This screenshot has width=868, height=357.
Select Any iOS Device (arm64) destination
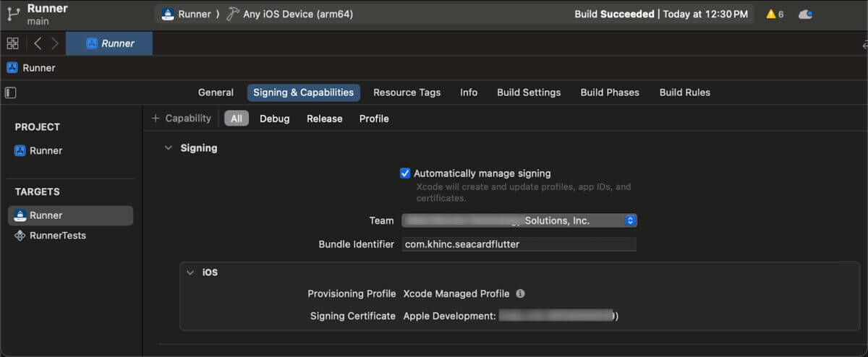click(298, 14)
